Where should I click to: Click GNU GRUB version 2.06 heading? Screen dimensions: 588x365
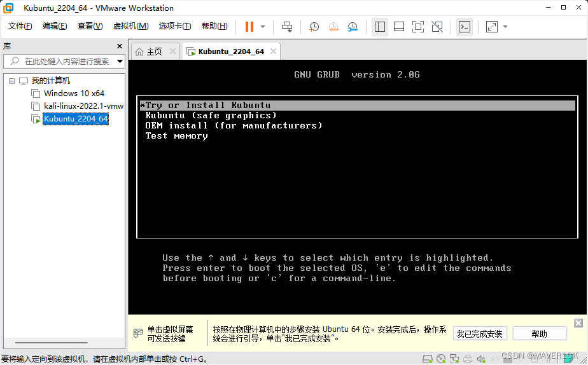click(x=356, y=74)
